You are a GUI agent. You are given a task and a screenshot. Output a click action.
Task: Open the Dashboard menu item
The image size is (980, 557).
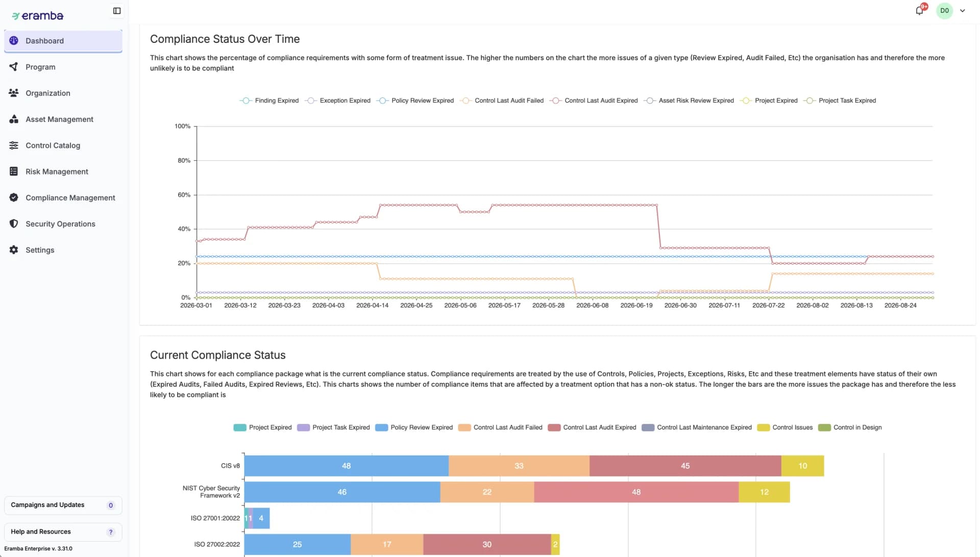coord(63,41)
